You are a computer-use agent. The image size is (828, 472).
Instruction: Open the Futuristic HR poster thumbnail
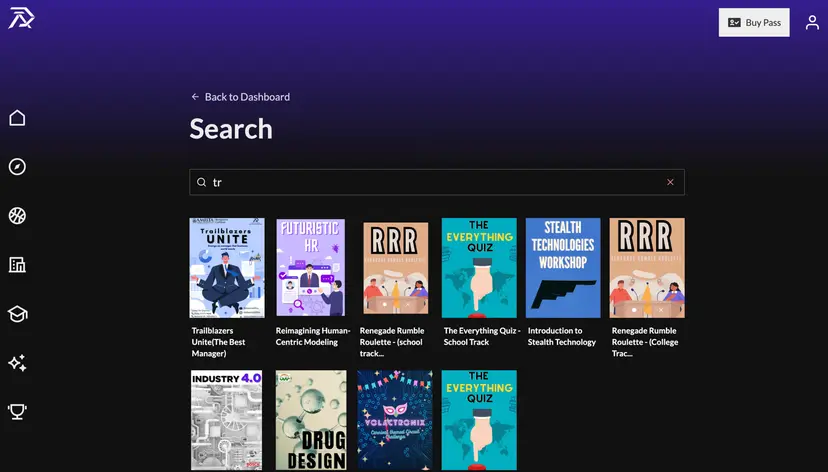pyautogui.click(x=311, y=268)
